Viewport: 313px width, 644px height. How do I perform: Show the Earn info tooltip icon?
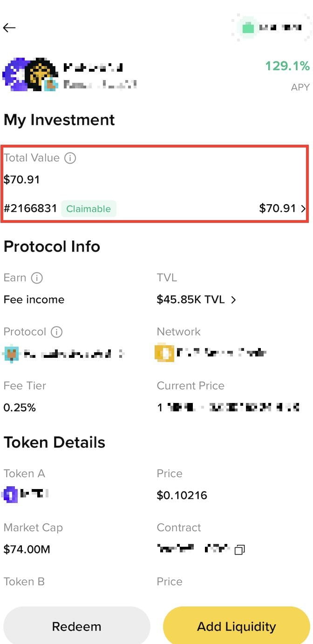(x=37, y=278)
